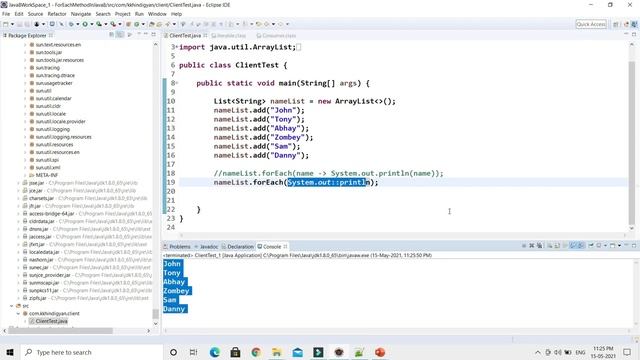Expand the charsets.jar library

(19, 198)
